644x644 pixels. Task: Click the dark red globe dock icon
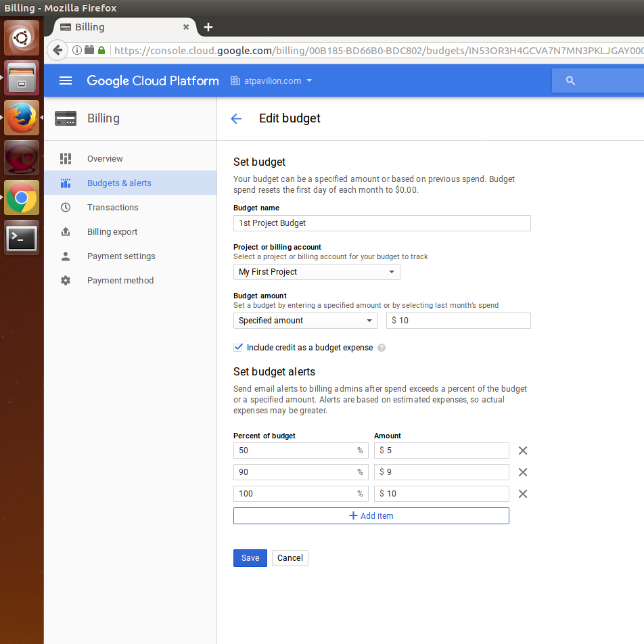pyautogui.click(x=22, y=158)
